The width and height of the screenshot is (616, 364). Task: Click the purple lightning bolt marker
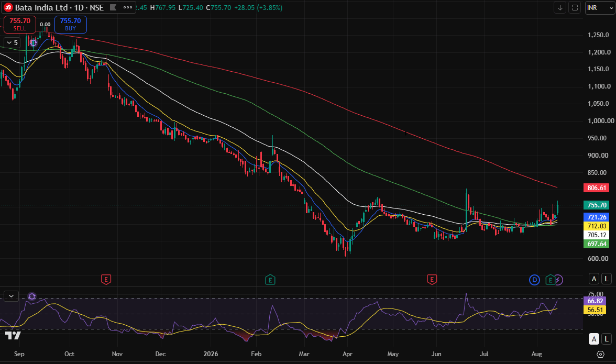(558, 280)
